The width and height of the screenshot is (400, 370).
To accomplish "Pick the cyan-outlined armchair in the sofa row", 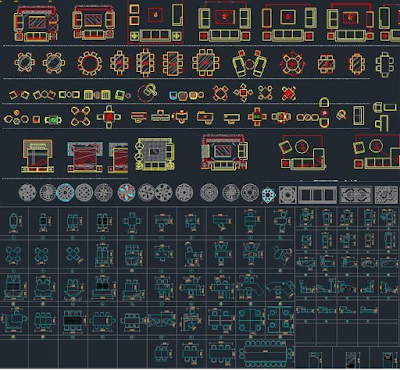I will (173, 96).
